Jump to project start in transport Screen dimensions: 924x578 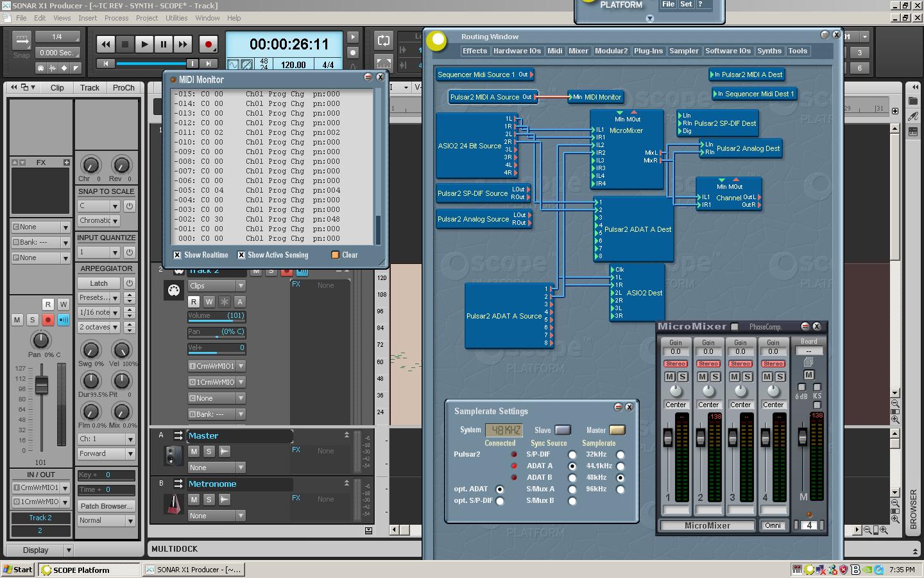(106, 64)
